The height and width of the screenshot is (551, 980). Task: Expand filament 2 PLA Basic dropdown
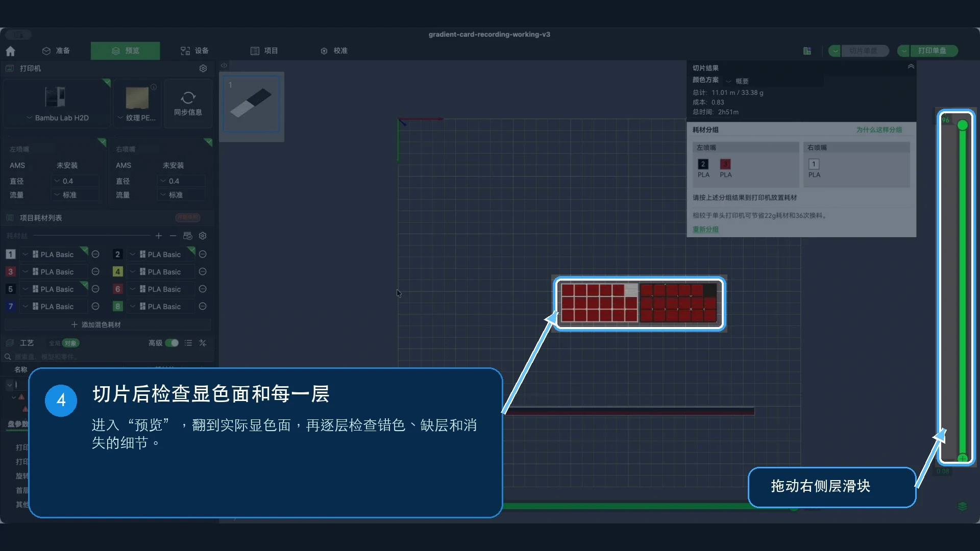pos(133,254)
